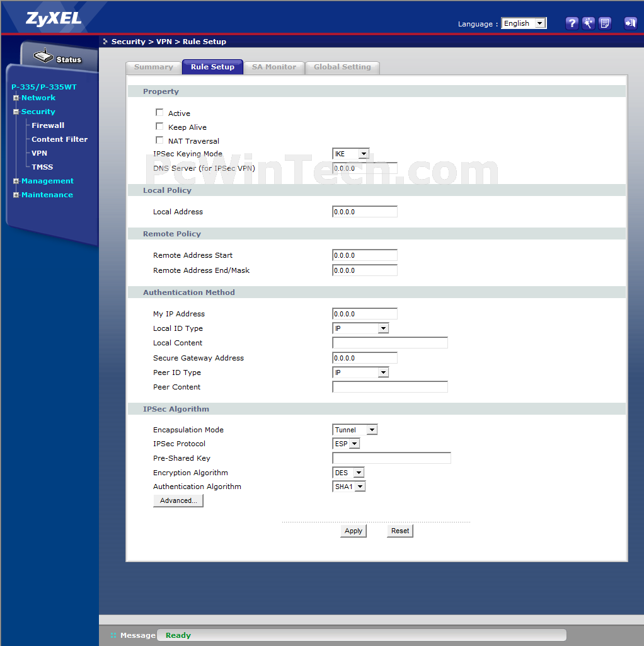
Task: Open the Help question mark icon
Action: pos(572,23)
